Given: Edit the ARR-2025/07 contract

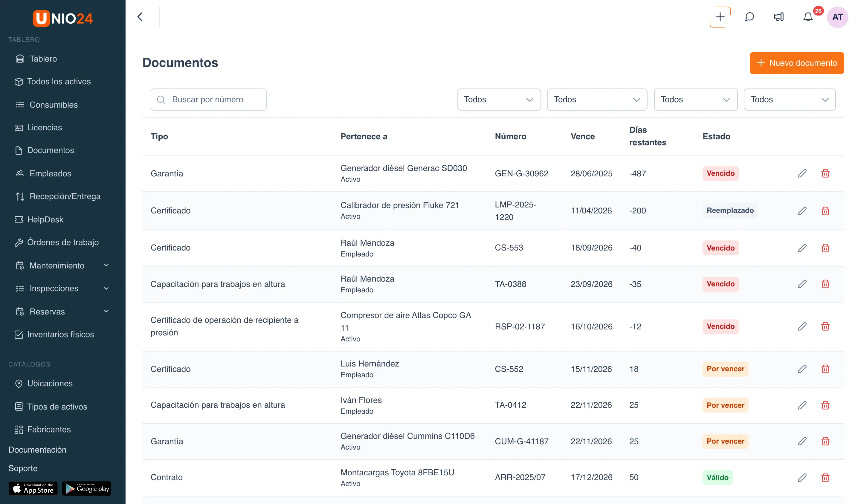Looking at the screenshot, I should click(x=802, y=478).
